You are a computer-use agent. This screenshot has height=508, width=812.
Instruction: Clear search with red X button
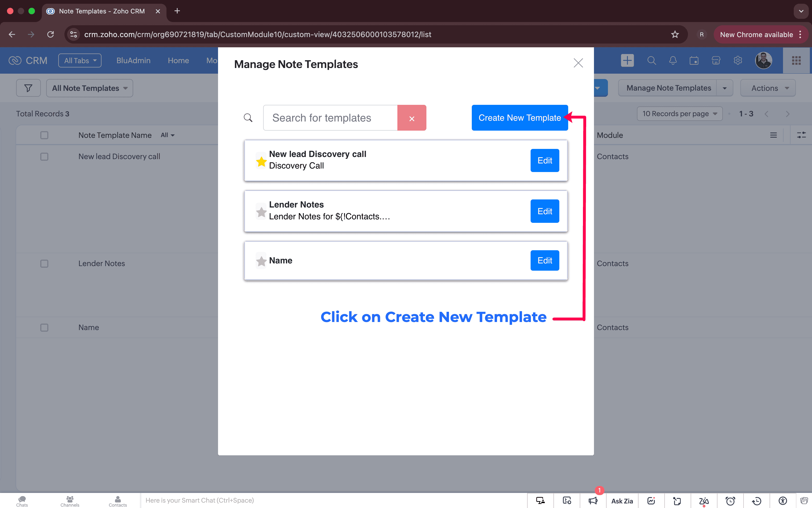click(412, 118)
